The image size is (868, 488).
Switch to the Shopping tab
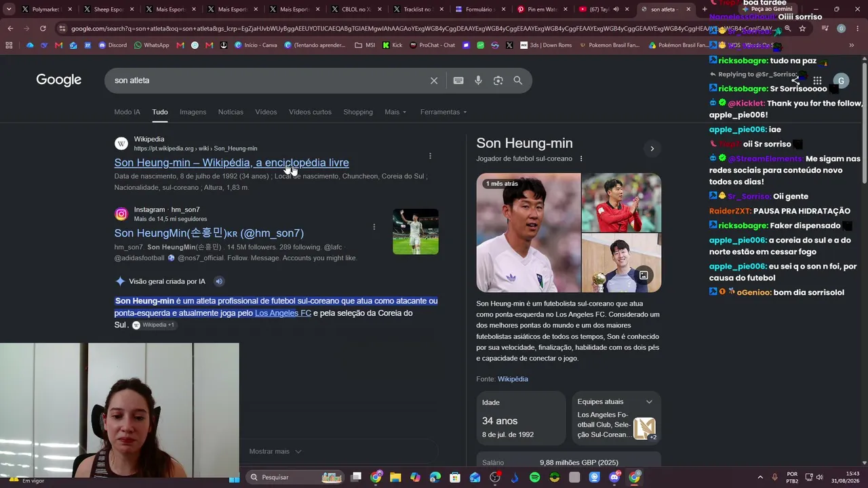pos(358,112)
